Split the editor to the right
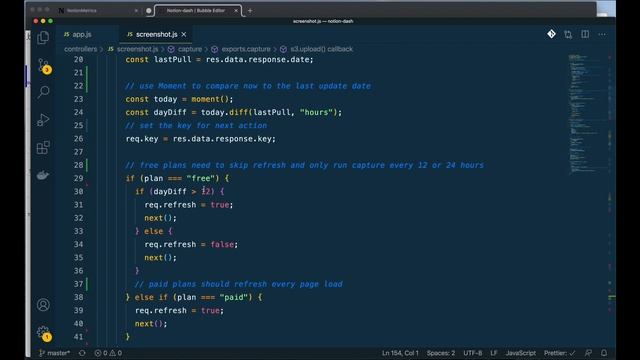The height and width of the screenshot is (360, 640). click(585, 34)
